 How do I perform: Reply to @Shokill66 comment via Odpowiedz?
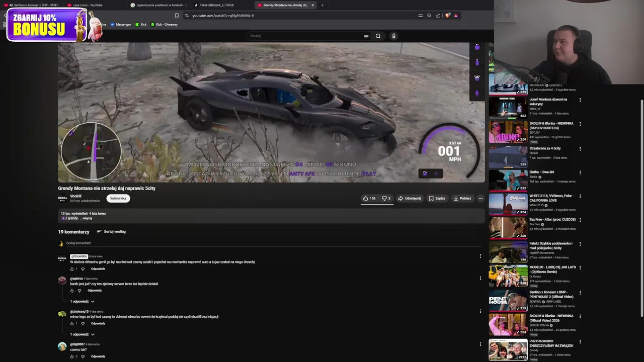coord(98,269)
